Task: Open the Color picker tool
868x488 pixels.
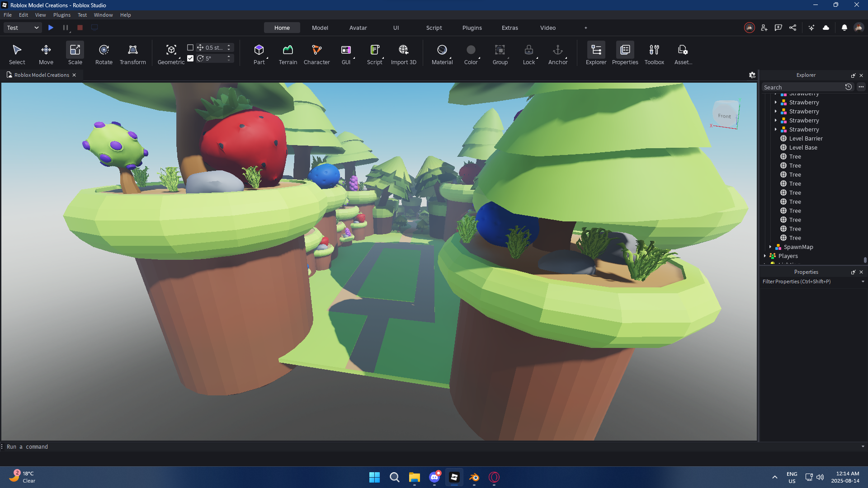Action: (x=471, y=53)
